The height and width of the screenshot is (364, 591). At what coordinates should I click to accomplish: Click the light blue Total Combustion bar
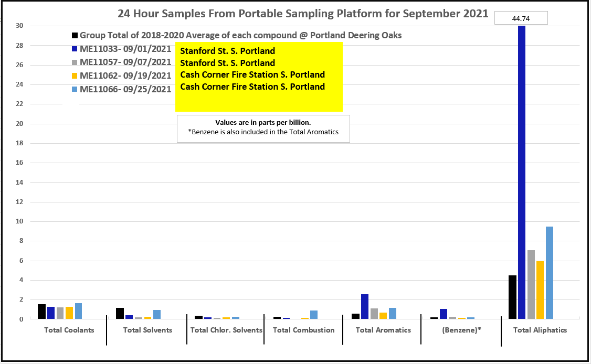[x=314, y=315]
